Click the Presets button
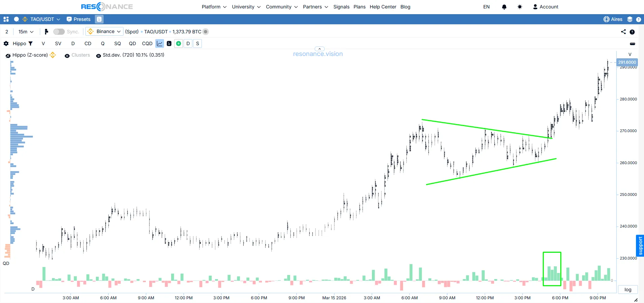This screenshot has width=644, height=303. point(79,19)
